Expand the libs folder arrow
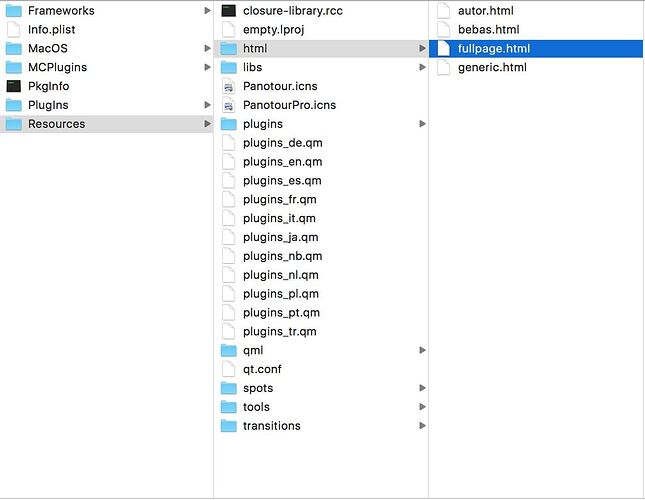The height and width of the screenshot is (500, 645). click(x=422, y=67)
